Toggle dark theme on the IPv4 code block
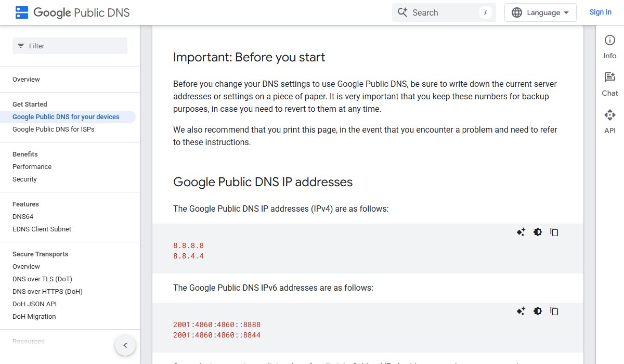Image resolution: width=624 pixels, height=364 pixels. point(538,232)
